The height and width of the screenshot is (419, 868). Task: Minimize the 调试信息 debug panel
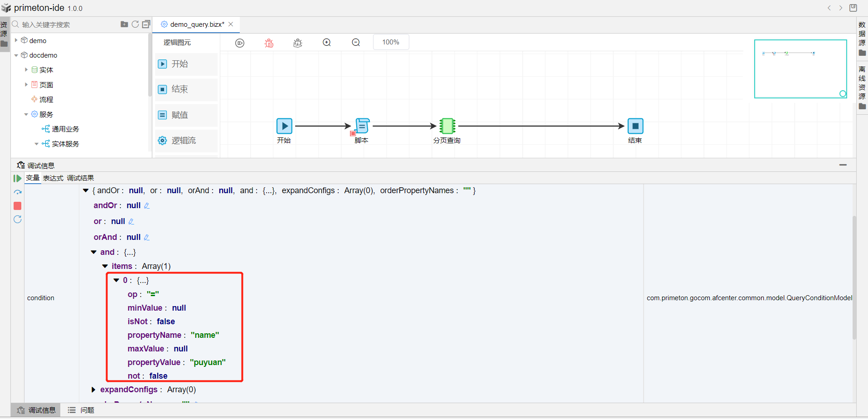843,165
